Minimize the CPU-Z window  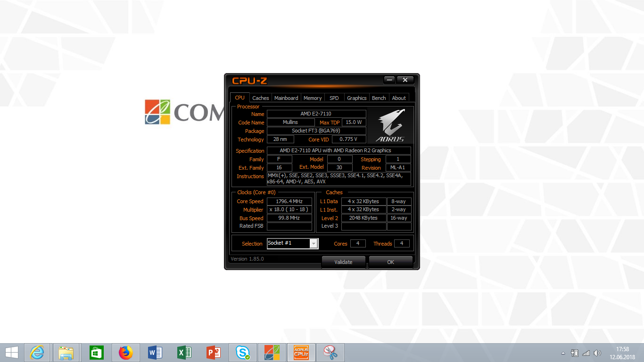pyautogui.click(x=389, y=80)
